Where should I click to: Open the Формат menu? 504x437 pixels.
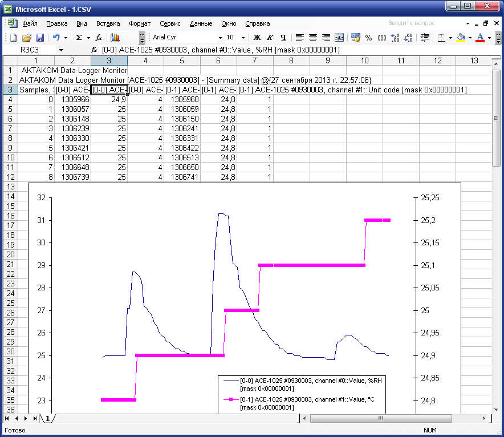[140, 23]
